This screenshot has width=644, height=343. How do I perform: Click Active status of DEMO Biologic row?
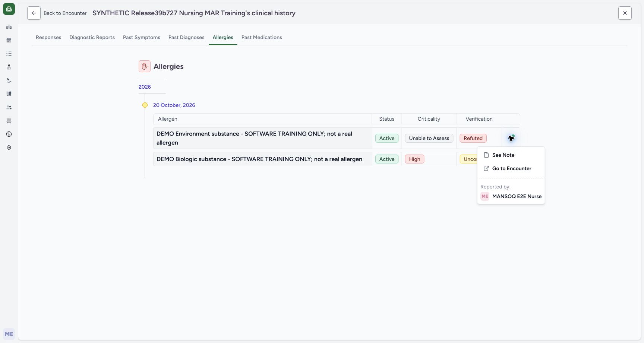pyautogui.click(x=387, y=159)
